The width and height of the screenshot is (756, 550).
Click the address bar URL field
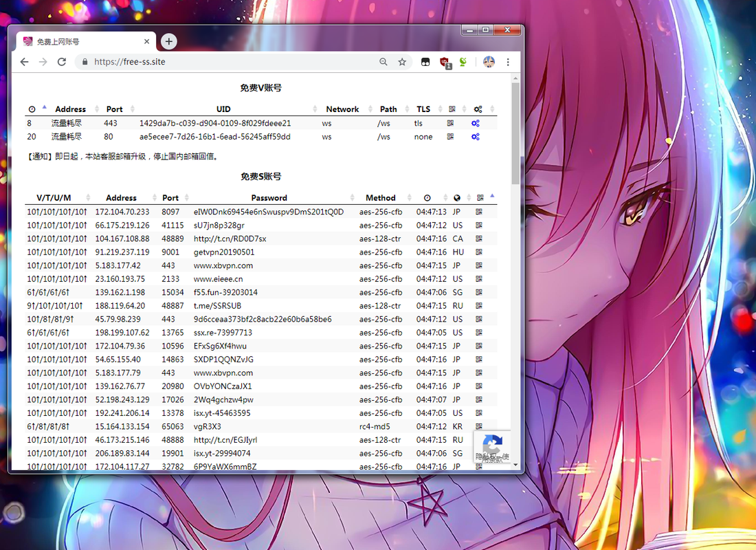(x=227, y=62)
